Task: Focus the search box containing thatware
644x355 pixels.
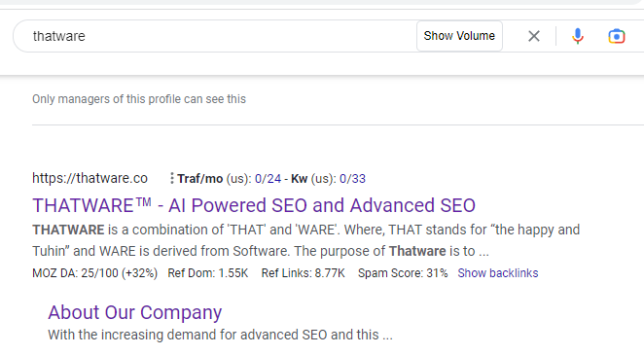Action: click(x=214, y=36)
